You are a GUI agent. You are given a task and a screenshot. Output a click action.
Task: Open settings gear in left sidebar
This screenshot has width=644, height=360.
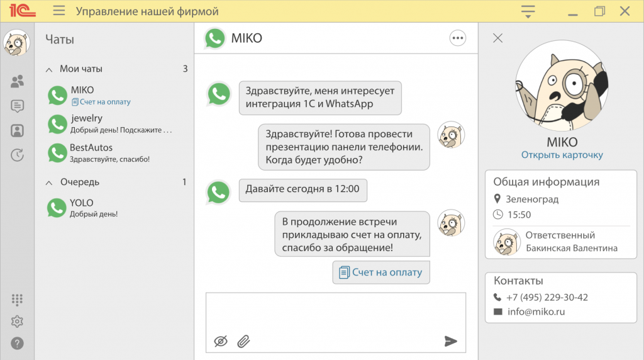point(17,322)
